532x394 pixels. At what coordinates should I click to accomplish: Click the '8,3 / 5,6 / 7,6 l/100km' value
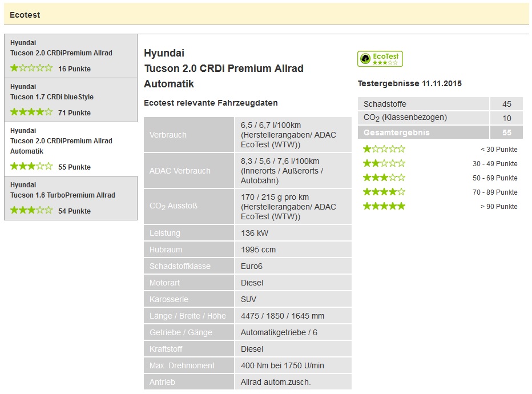point(280,161)
